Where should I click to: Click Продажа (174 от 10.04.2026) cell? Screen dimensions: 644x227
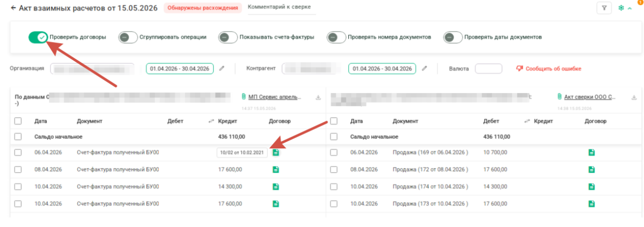430,186
